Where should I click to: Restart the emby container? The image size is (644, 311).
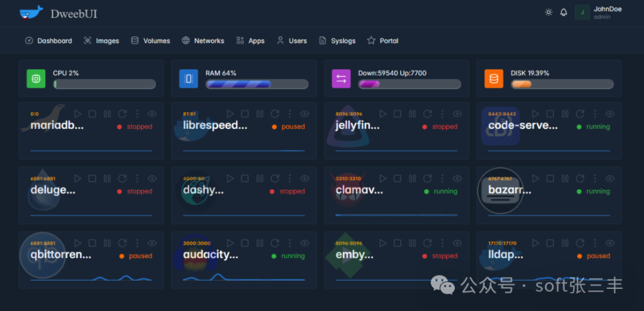(x=428, y=243)
